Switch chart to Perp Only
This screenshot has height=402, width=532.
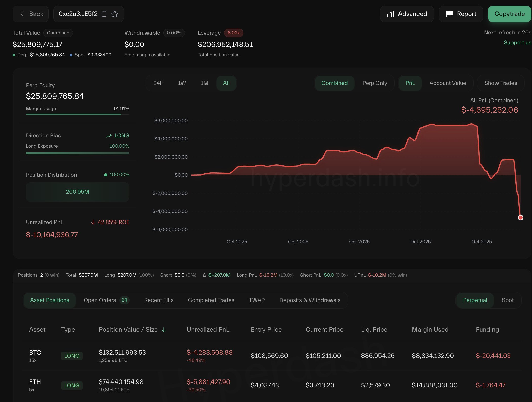374,83
